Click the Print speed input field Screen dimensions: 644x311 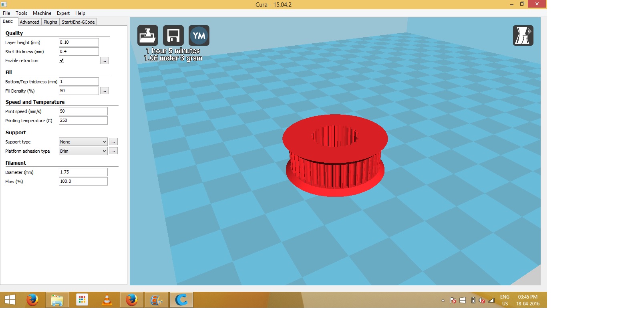[x=83, y=111]
